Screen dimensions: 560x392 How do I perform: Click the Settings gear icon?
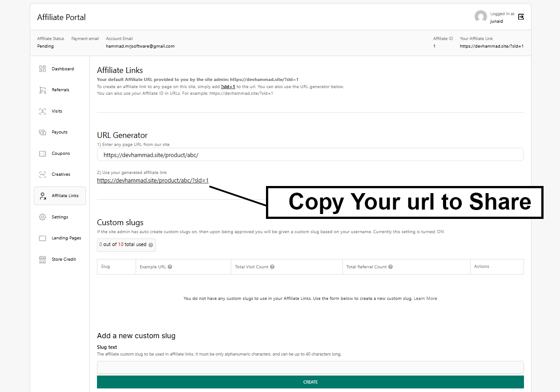tap(43, 217)
